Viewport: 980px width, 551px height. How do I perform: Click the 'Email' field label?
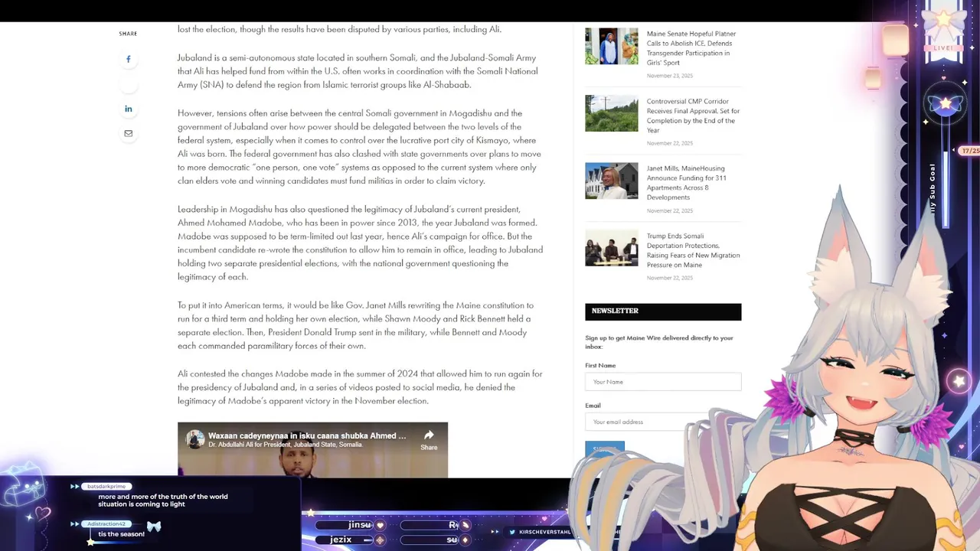(593, 406)
